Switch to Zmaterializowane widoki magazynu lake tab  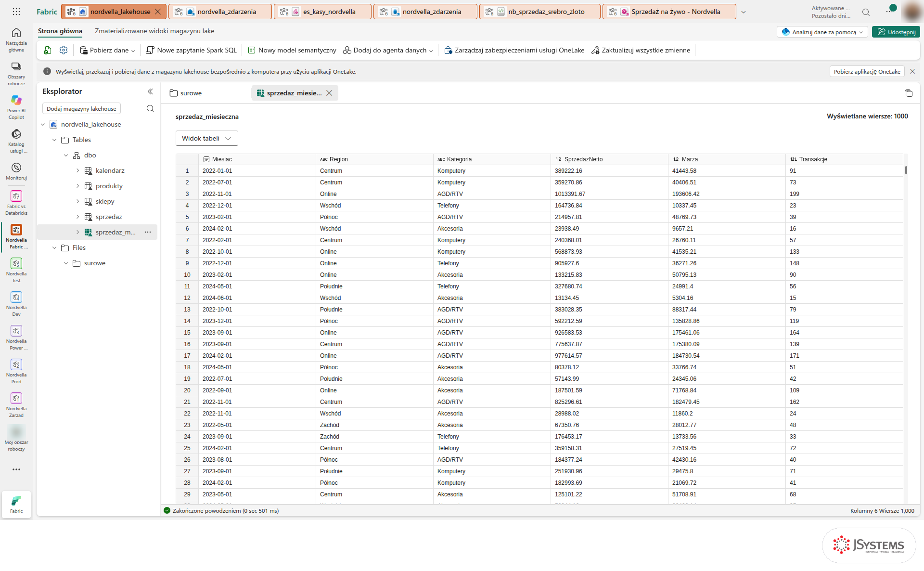(x=154, y=31)
